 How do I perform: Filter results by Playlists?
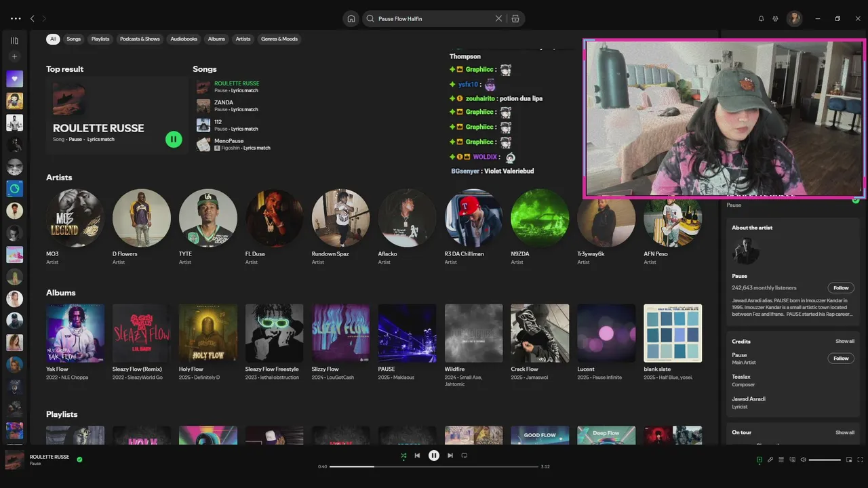[100, 39]
